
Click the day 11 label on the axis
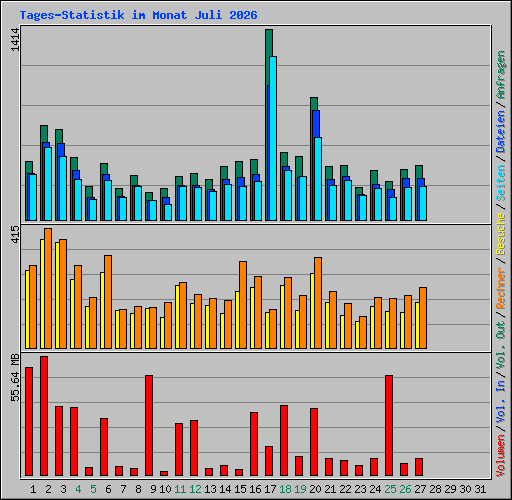pos(180,489)
